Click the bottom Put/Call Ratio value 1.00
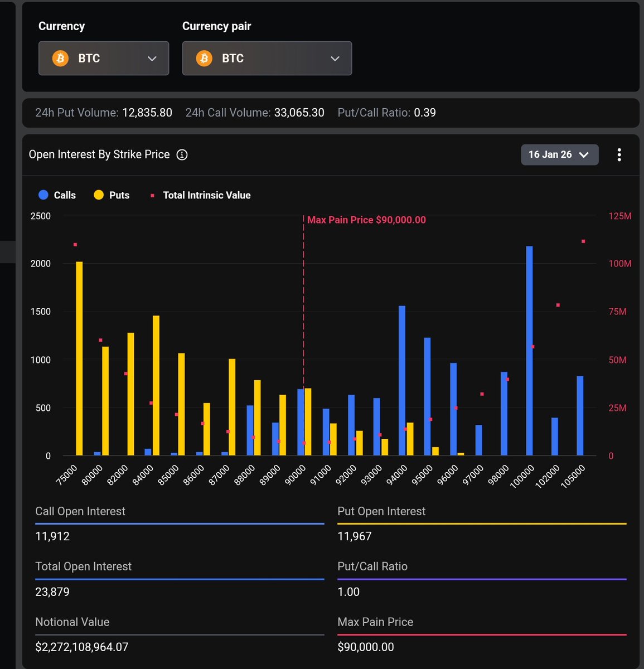 point(348,592)
